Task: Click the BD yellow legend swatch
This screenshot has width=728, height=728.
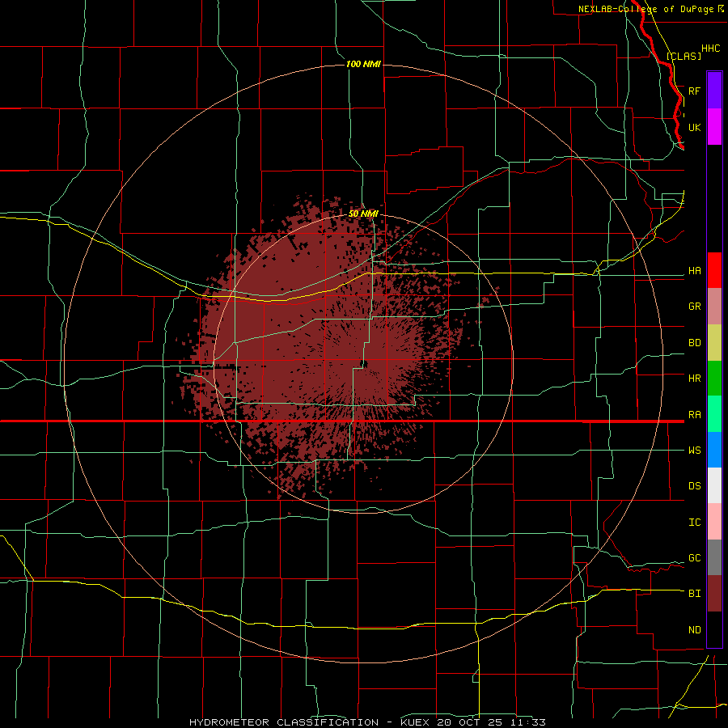Action: coord(714,343)
